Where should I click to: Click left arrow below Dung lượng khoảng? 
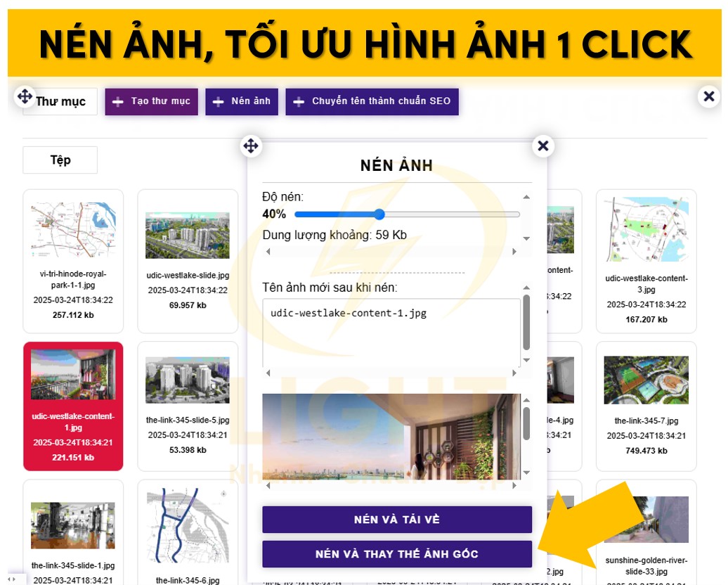pyautogui.click(x=268, y=252)
